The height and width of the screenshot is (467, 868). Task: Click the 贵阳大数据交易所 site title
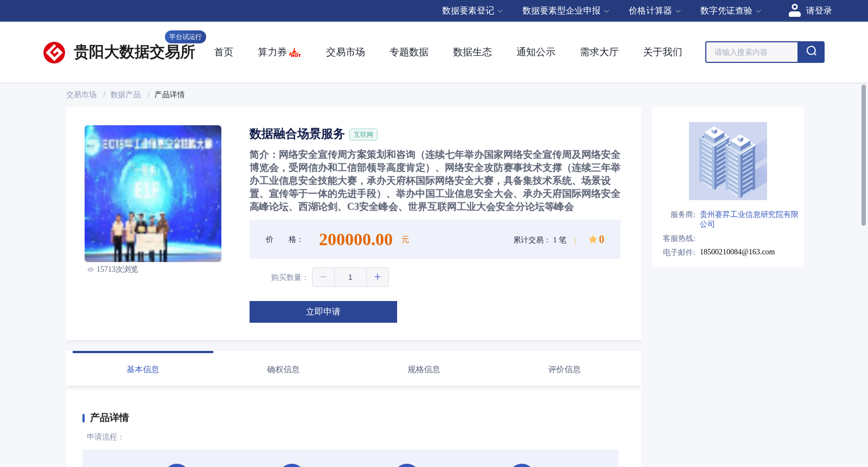click(135, 52)
